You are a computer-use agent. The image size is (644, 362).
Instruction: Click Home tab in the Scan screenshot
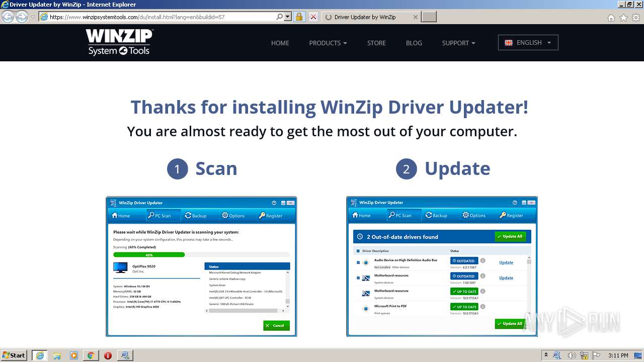pos(121,216)
